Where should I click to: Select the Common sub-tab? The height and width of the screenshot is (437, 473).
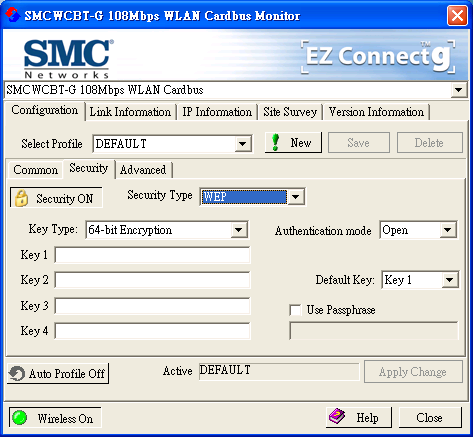[36, 170]
